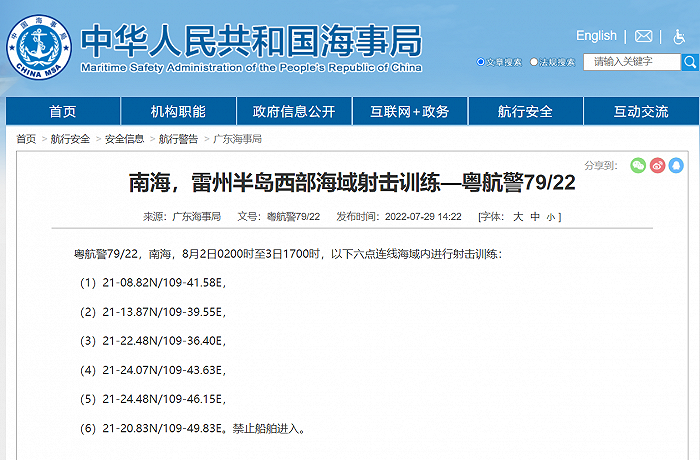Viewport: 700px width, 460px height.
Task: Click the publish time 2022-07-29 14:22
Action: coord(423,217)
